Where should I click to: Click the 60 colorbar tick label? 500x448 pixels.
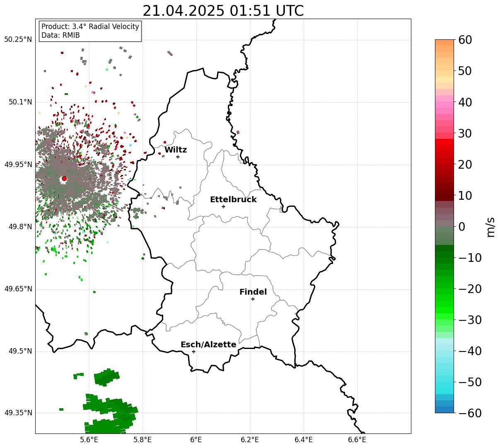(x=464, y=40)
